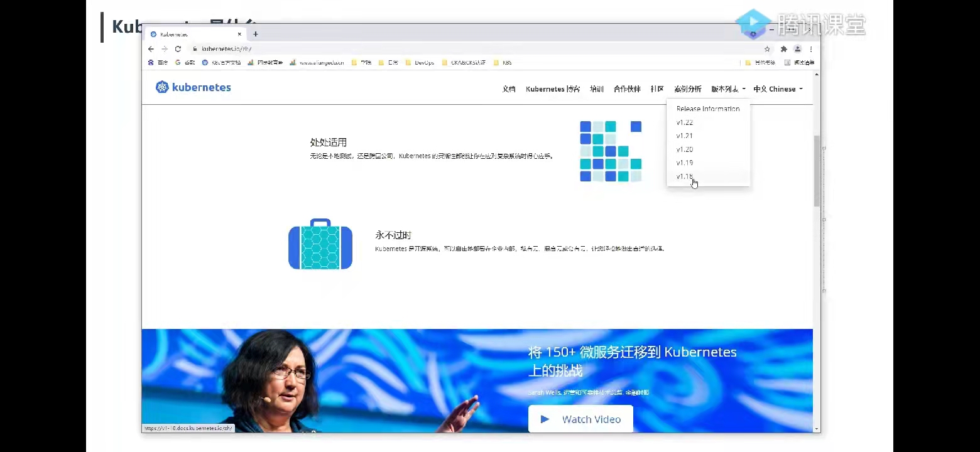This screenshot has width=980, height=452.
Task: Open the extensions puzzle icon
Action: pyautogui.click(x=783, y=49)
